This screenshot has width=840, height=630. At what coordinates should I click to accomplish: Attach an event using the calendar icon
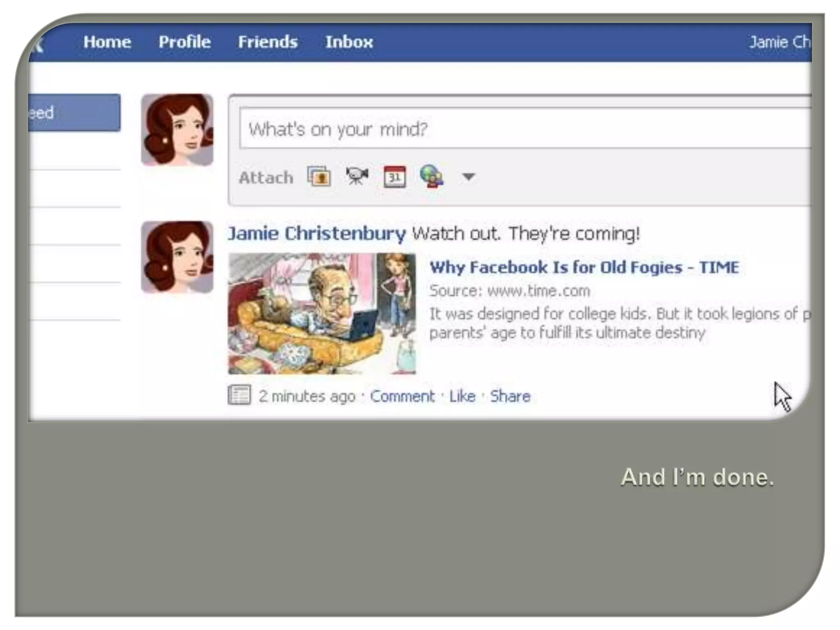(395, 177)
